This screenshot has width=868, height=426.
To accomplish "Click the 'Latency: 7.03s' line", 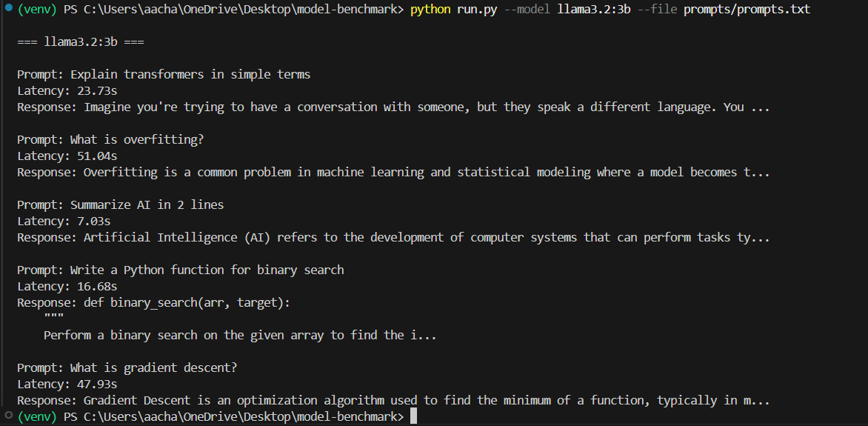I will point(64,222).
